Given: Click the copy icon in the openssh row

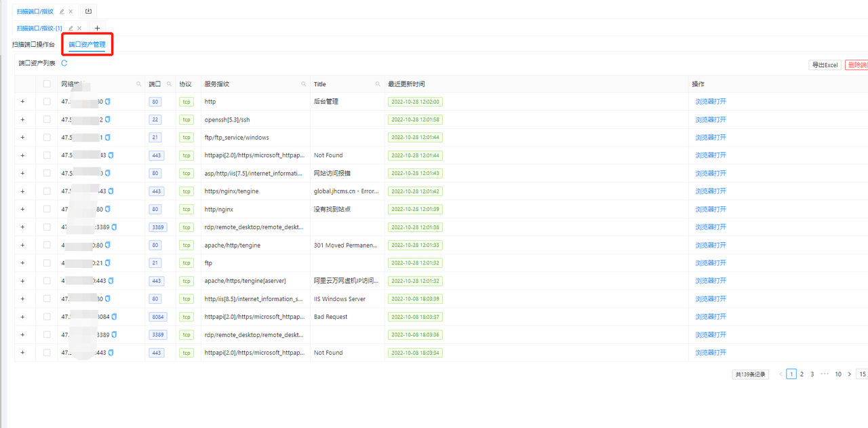Looking at the screenshot, I should 108,119.
